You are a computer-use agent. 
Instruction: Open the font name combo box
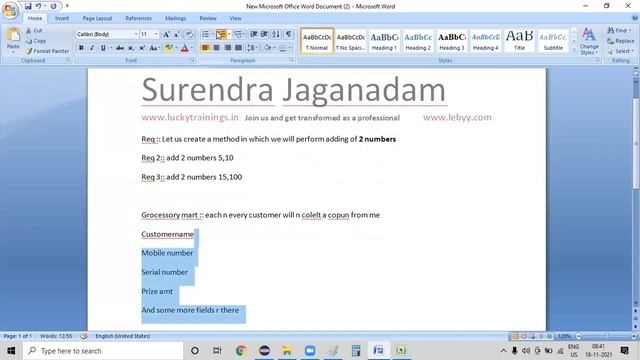coord(107,34)
